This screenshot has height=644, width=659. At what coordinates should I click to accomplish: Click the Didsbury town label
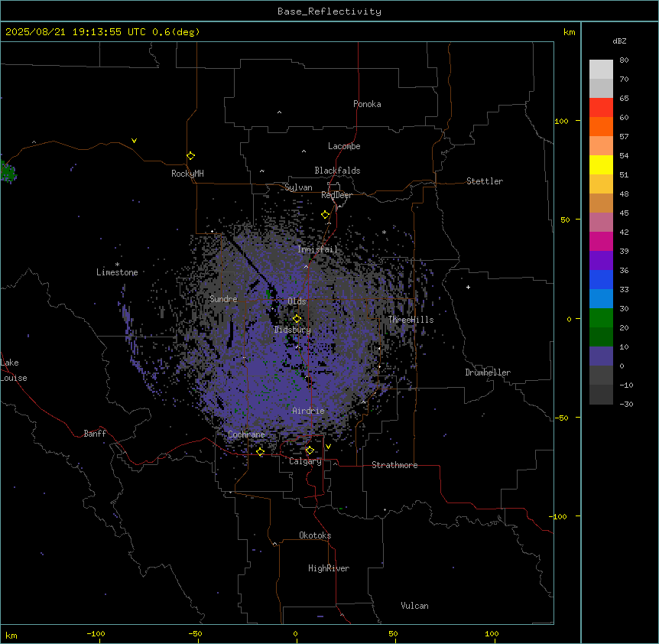pyautogui.click(x=293, y=330)
